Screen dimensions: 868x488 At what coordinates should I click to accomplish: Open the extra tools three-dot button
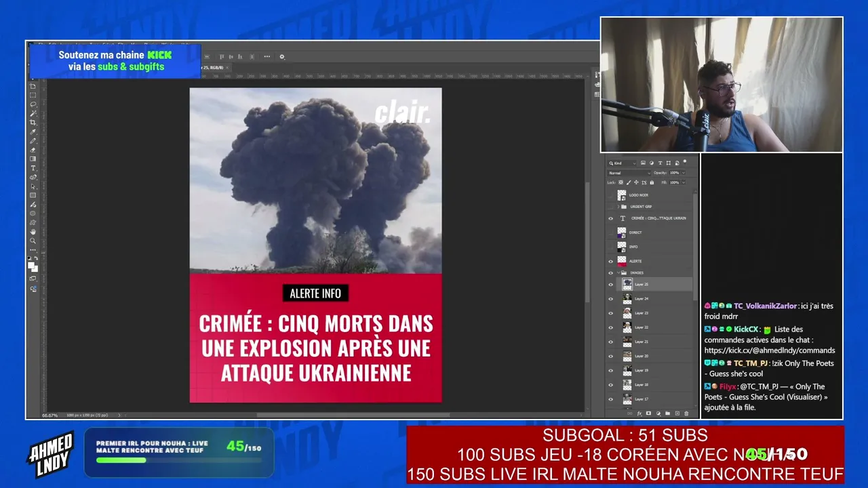point(33,250)
